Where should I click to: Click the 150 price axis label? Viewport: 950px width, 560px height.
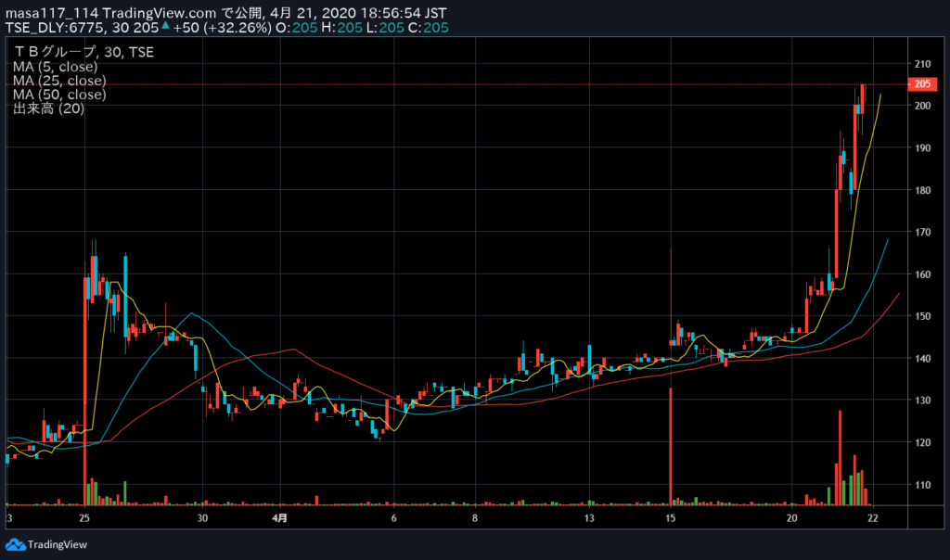(923, 316)
